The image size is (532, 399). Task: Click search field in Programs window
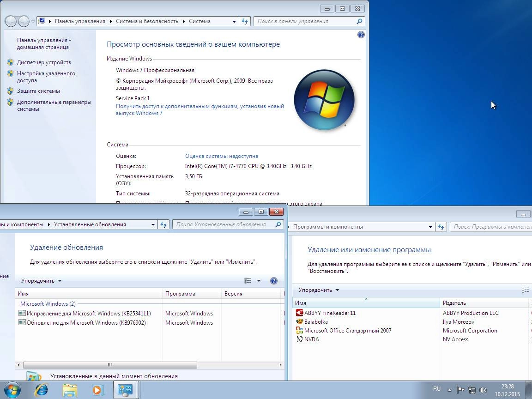point(491,227)
